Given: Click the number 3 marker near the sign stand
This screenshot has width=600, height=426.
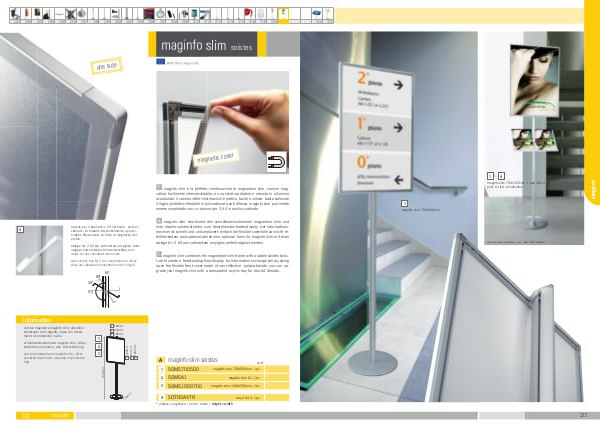Looking at the screenshot, I should tap(404, 203).
